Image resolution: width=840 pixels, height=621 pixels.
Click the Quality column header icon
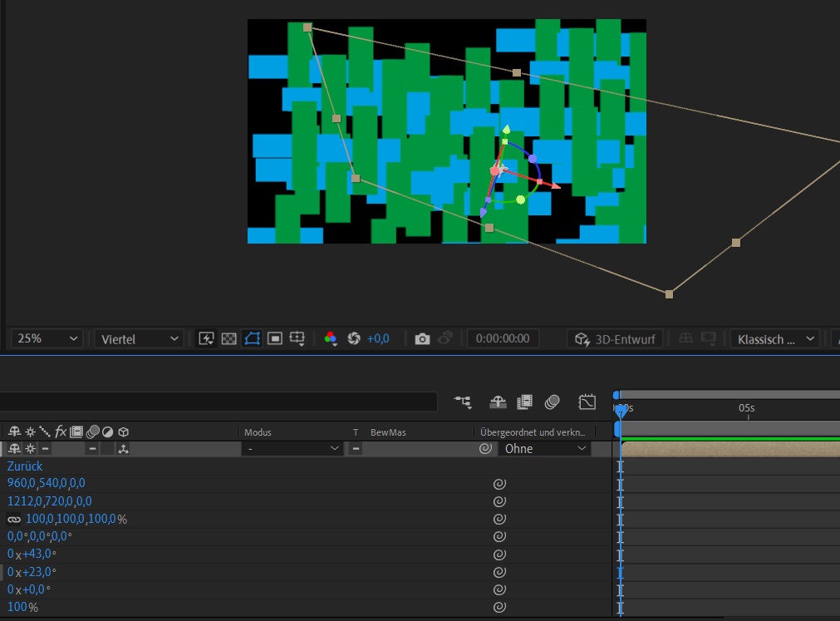pyautogui.click(x=45, y=431)
